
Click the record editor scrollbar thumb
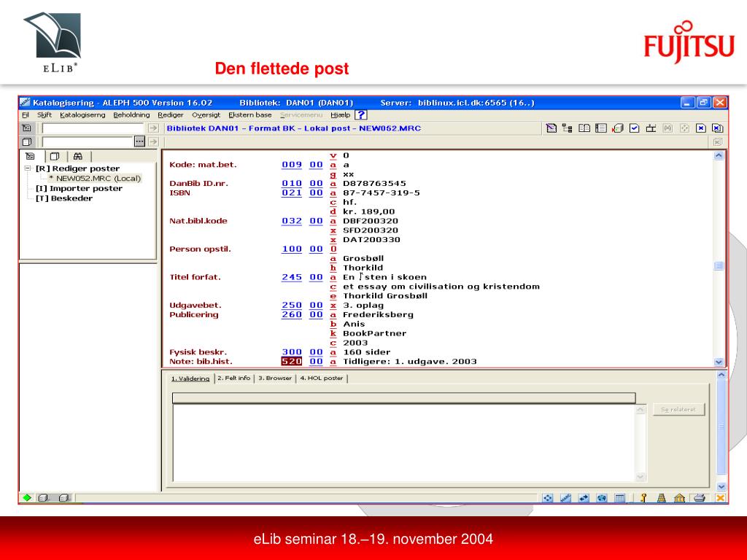coord(719,265)
